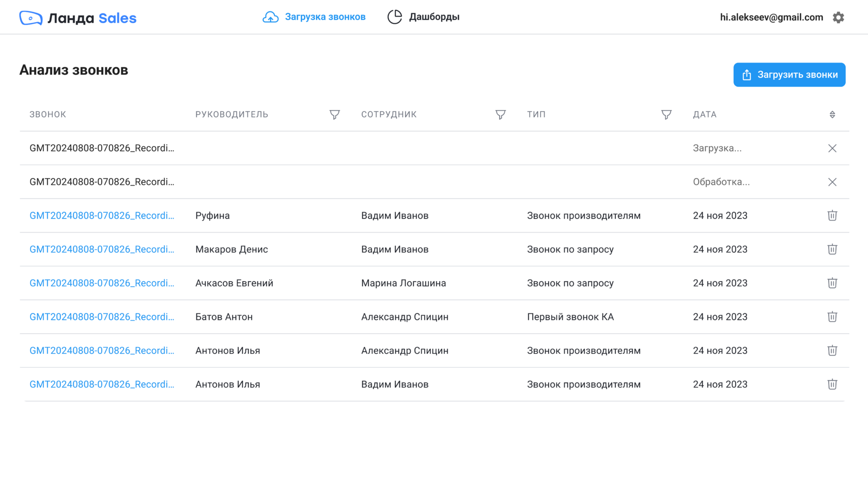Delete the last Антонов Илья call row
Screen dimensions: 868x481
[832, 384]
